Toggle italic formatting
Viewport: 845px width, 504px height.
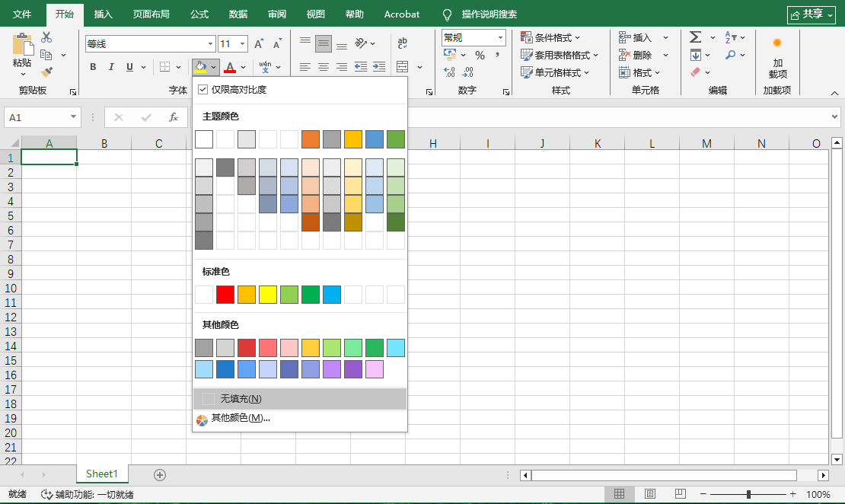click(x=111, y=67)
